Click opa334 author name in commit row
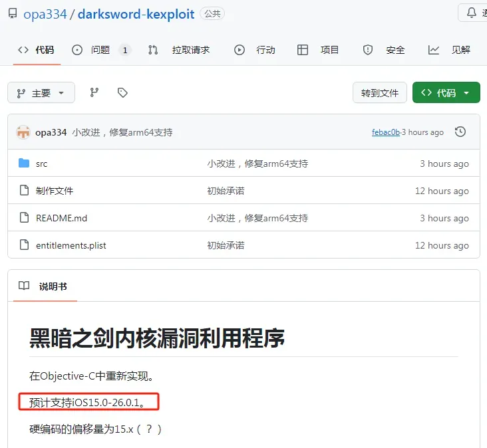The image size is (487, 448). tap(51, 132)
